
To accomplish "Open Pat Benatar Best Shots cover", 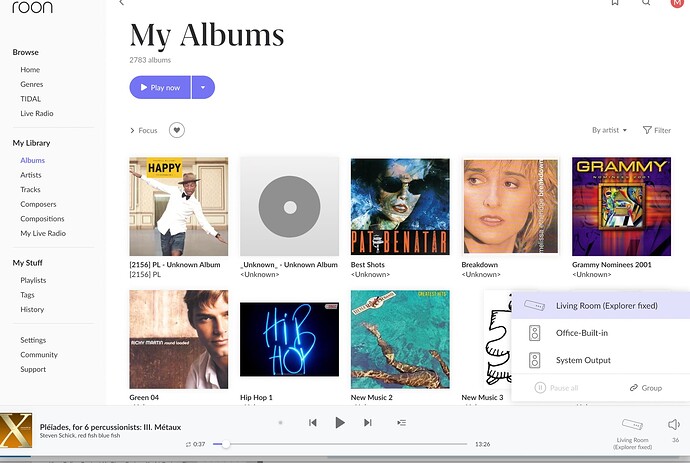I will point(400,206).
